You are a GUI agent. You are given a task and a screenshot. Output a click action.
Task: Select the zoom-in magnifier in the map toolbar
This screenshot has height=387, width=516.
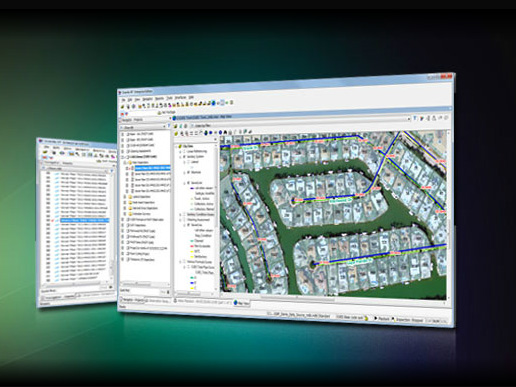point(182,133)
